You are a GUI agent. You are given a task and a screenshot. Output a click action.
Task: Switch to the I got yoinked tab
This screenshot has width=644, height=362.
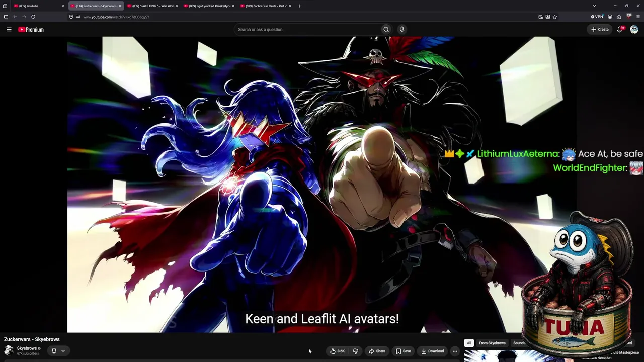pos(209,6)
